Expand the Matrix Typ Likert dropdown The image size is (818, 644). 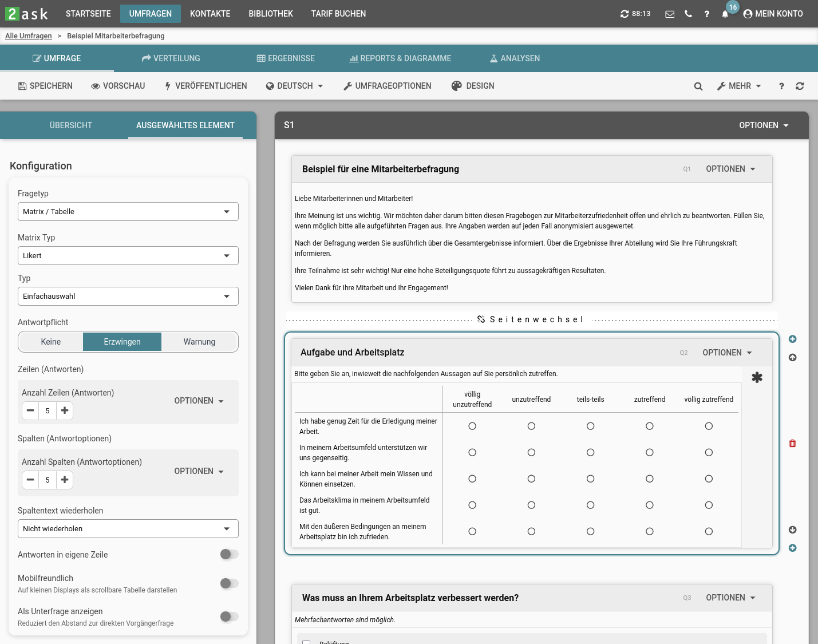128,256
